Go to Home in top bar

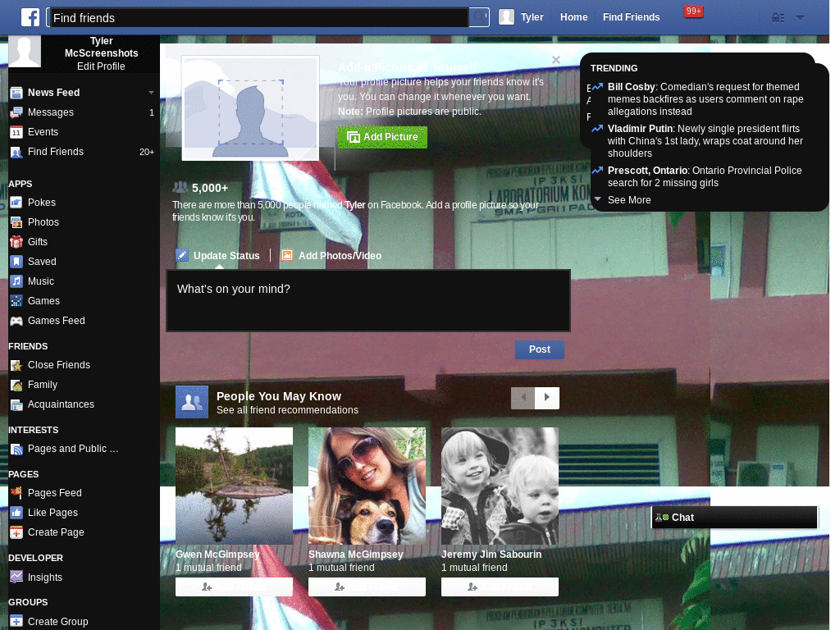click(573, 17)
